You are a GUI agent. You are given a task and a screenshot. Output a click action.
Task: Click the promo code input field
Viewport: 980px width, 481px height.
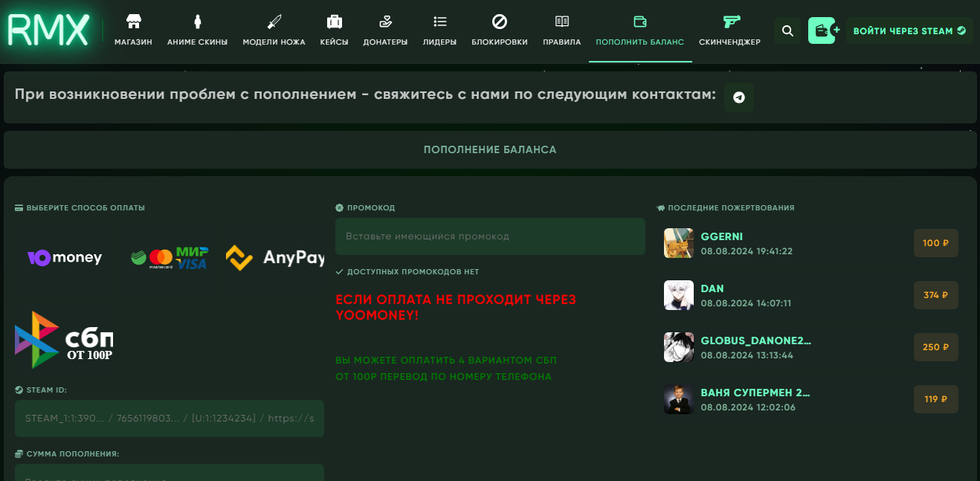pyautogui.click(x=490, y=236)
